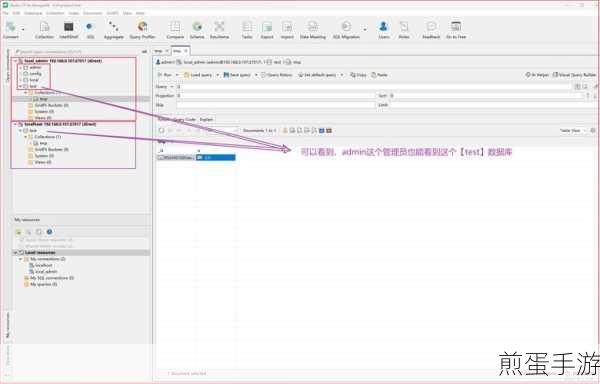This screenshot has height=384, width=600.
Task: Open the Connect dropdown arrow
Action: pos(23,29)
